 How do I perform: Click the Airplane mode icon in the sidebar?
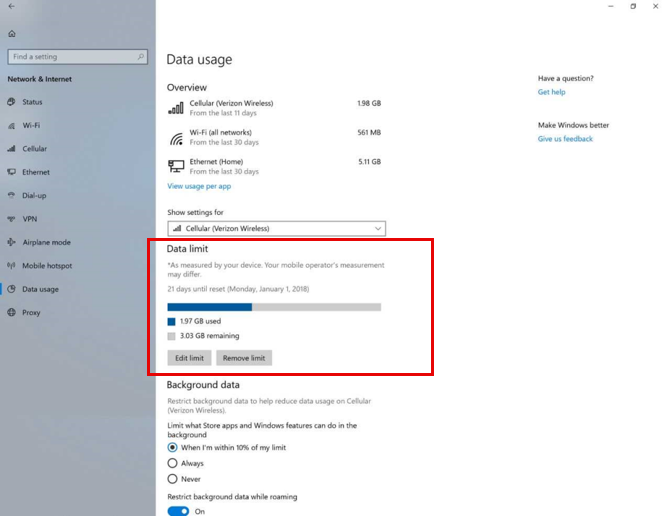coord(12,242)
